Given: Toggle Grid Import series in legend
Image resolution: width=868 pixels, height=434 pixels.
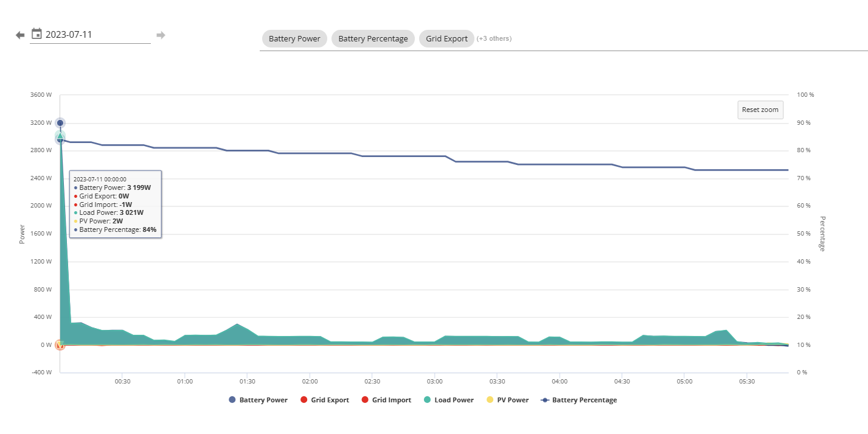Looking at the screenshot, I should tap(386, 400).
